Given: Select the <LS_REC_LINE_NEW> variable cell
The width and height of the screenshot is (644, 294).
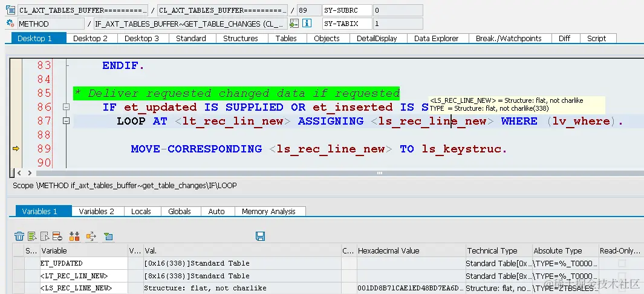Looking at the screenshot, I should coord(84,288).
